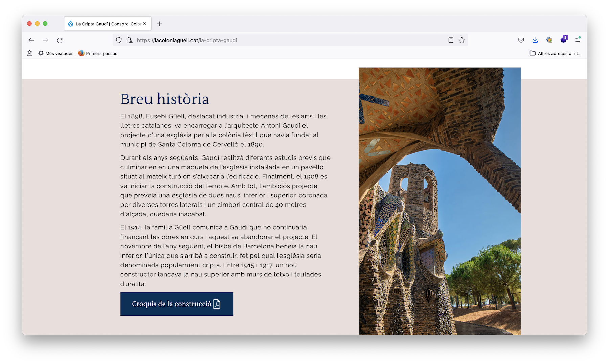Open the downloads panel
The height and width of the screenshot is (364, 609).
[x=535, y=40]
